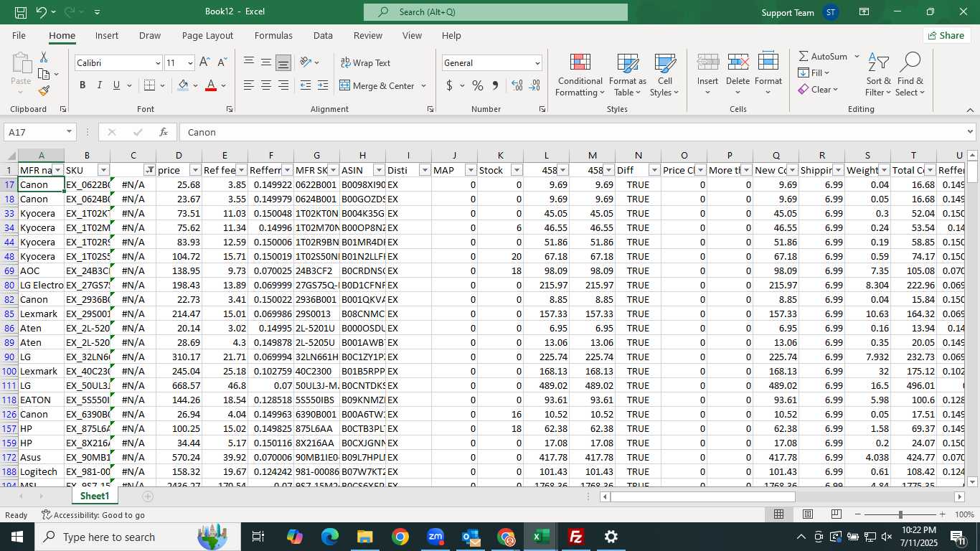The width and height of the screenshot is (980, 551).
Task: Switch to the Insert tab
Action: click(107, 35)
